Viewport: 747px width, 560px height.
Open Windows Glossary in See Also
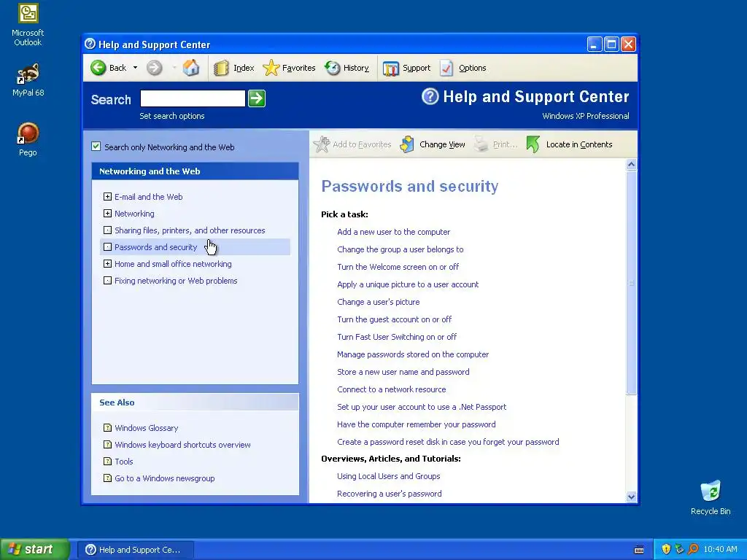(x=146, y=428)
